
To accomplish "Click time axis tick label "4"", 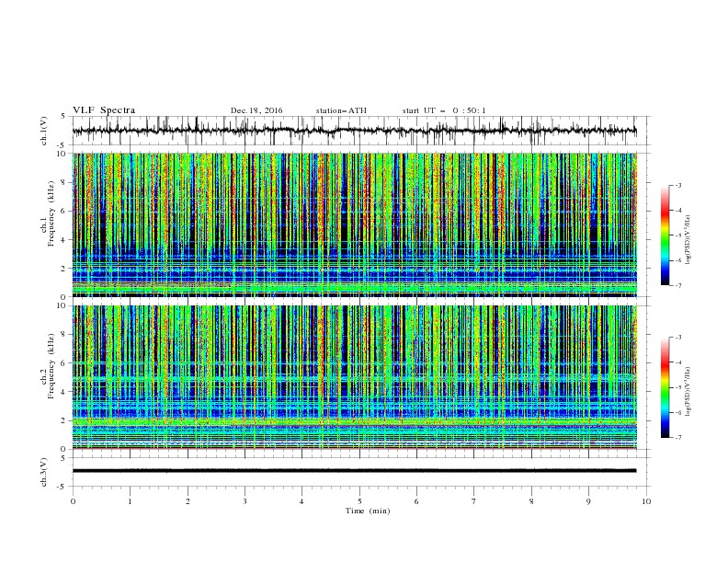I will coord(301,501).
